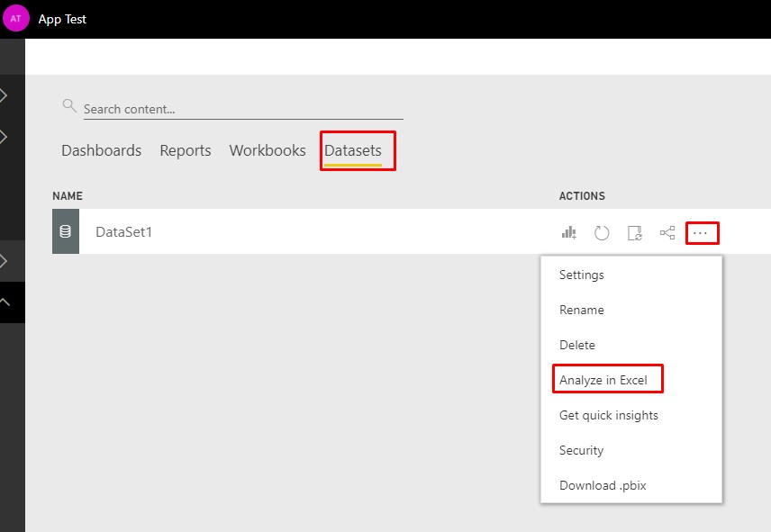The image size is (771, 532).
Task: Share the DataSet1 dataset
Action: point(667,232)
